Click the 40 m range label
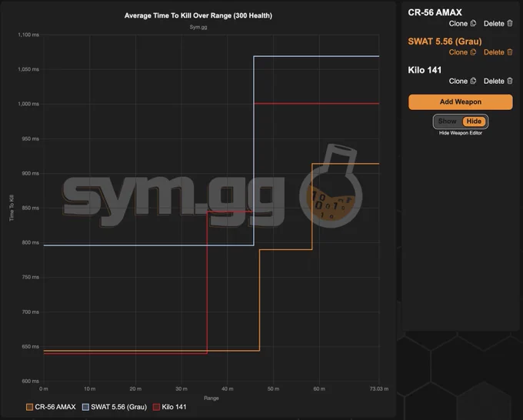Screen dimensions: 523x420 228,389
